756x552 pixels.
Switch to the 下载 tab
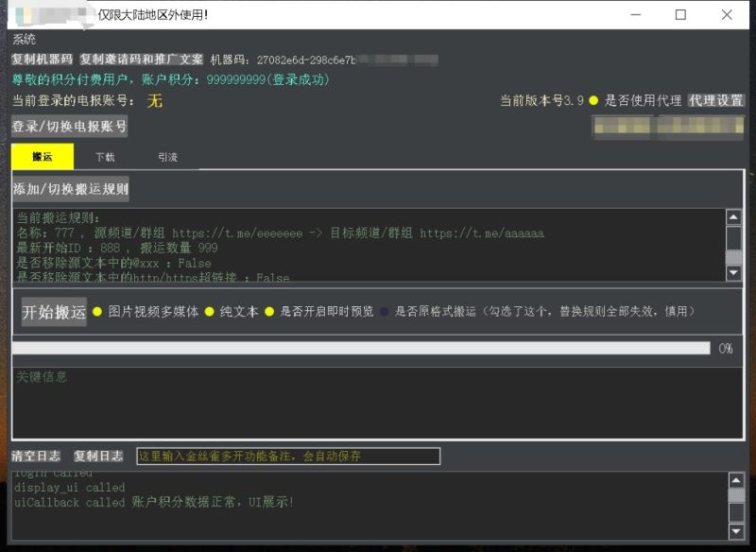click(104, 157)
